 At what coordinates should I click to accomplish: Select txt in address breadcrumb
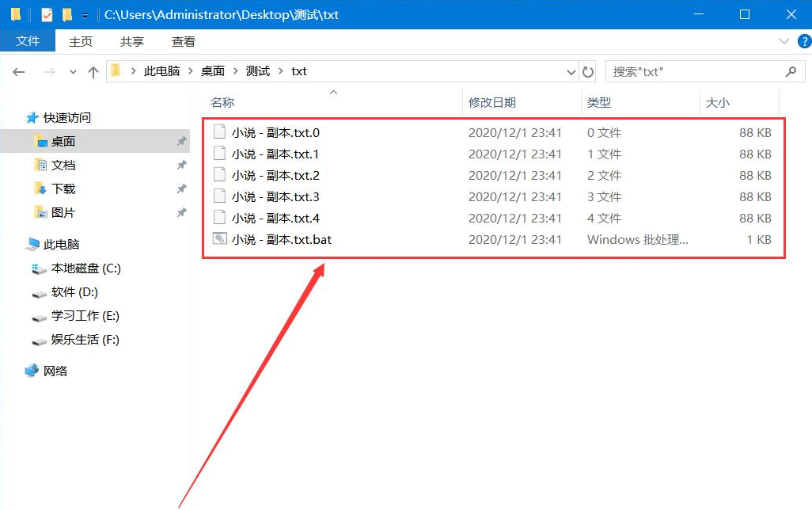tap(299, 71)
